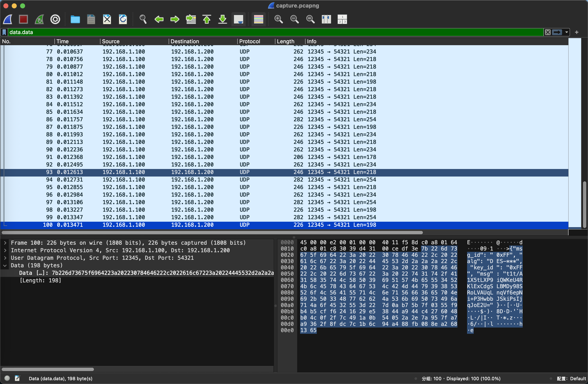Select packet 81 with Len=198
The image size is (588, 384).
tap(284, 82)
